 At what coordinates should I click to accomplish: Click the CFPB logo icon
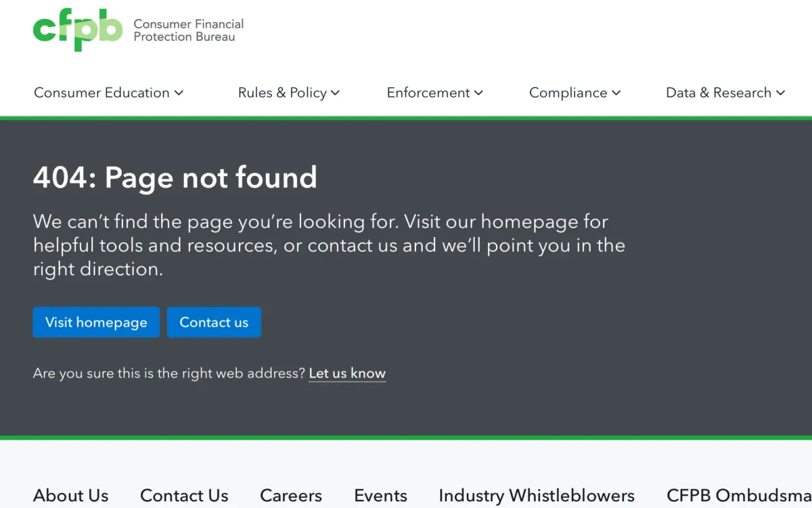[x=76, y=30]
